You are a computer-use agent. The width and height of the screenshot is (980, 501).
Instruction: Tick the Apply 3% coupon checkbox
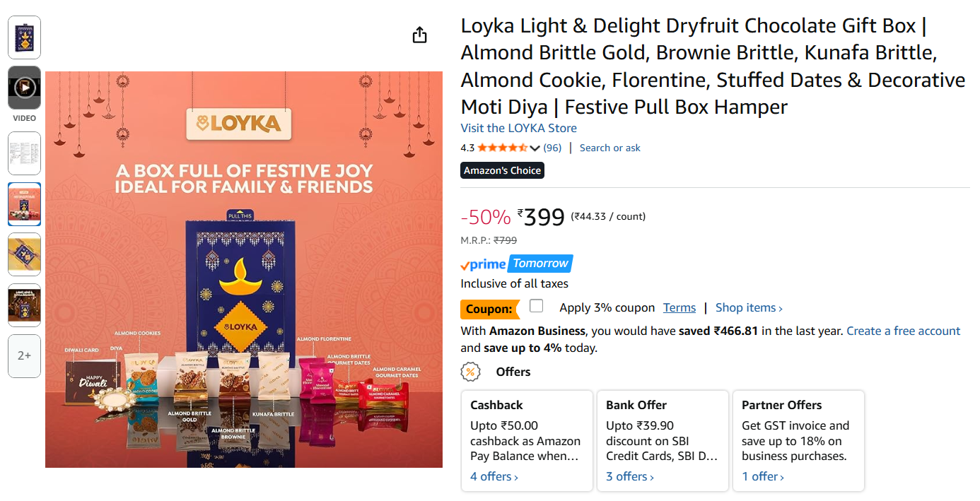pyautogui.click(x=537, y=306)
